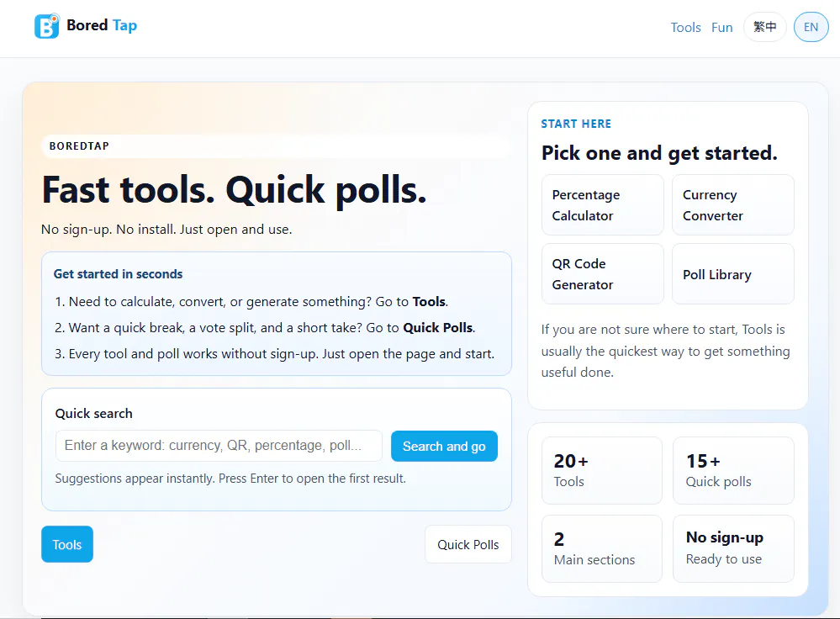Open the Percentage Calculator card

(x=603, y=204)
